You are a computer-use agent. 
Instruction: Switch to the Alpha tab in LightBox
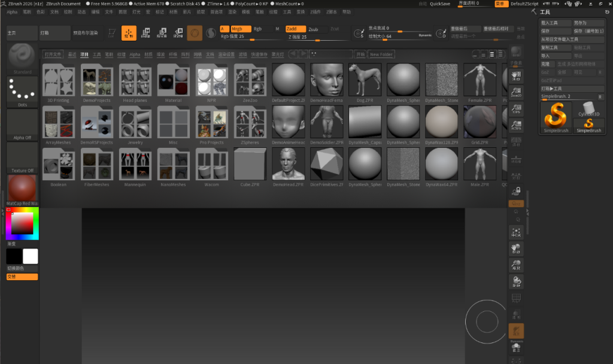135,54
